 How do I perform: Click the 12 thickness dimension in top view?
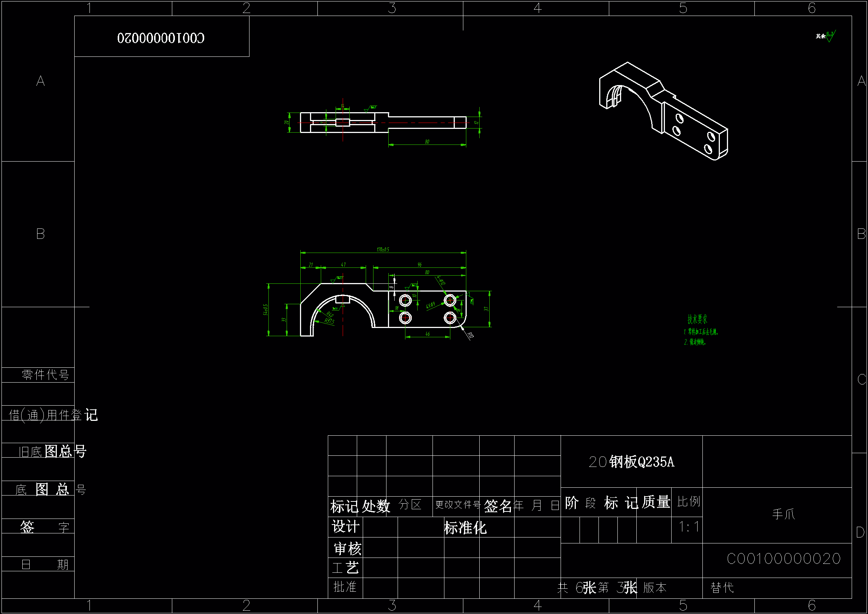click(477, 122)
